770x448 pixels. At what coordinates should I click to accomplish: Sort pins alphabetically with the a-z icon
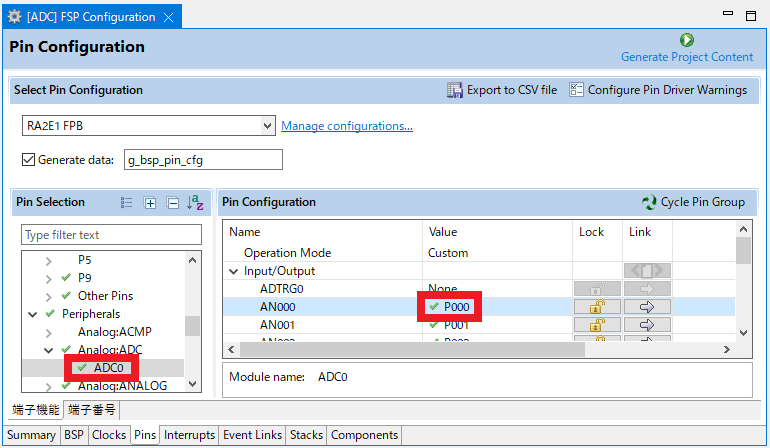[x=195, y=202]
